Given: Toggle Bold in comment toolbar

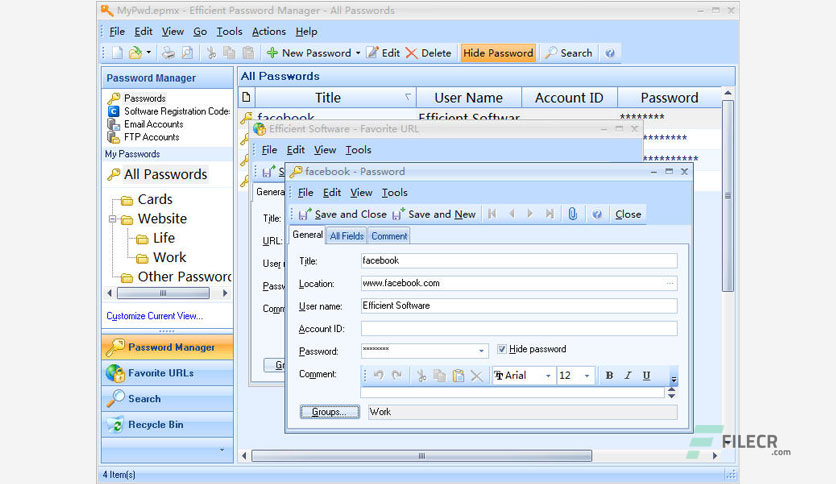Looking at the screenshot, I should pyautogui.click(x=609, y=376).
